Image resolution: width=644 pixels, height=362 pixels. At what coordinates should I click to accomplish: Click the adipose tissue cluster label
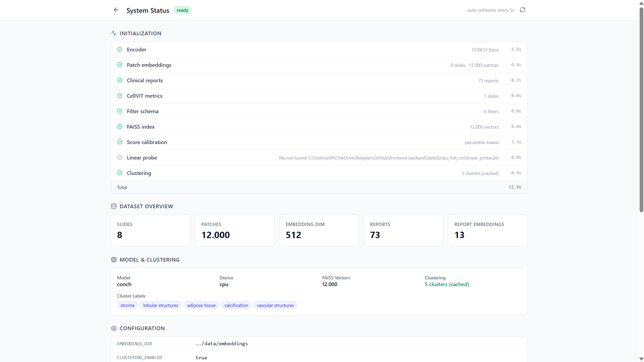point(201,305)
